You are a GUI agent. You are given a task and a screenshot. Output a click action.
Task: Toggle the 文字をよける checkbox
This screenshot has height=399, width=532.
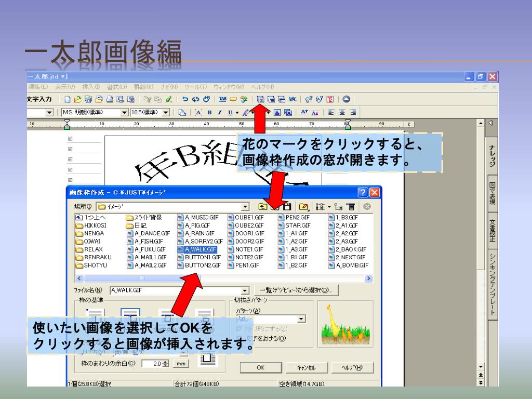(239, 338)
